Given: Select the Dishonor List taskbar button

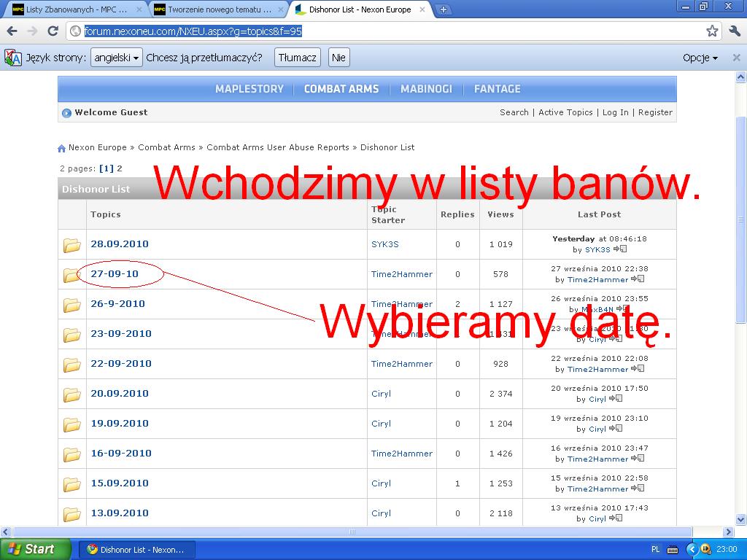Looking at the screenshot, I should [x=136, y=550].
